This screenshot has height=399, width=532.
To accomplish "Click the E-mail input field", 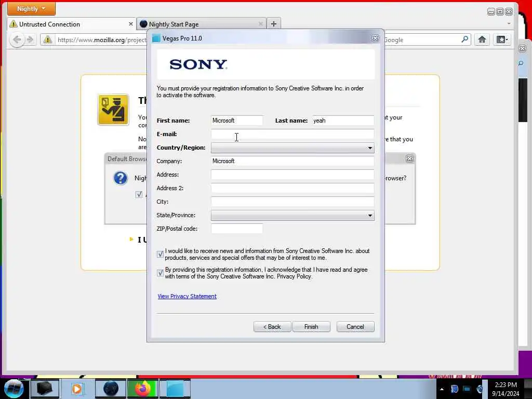I will [292, 134].
